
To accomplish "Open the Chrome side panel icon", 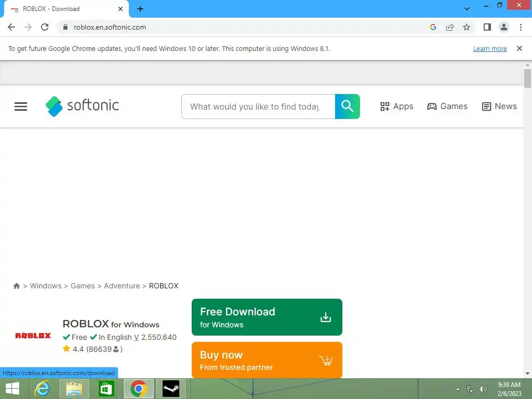I will point(487,27).
